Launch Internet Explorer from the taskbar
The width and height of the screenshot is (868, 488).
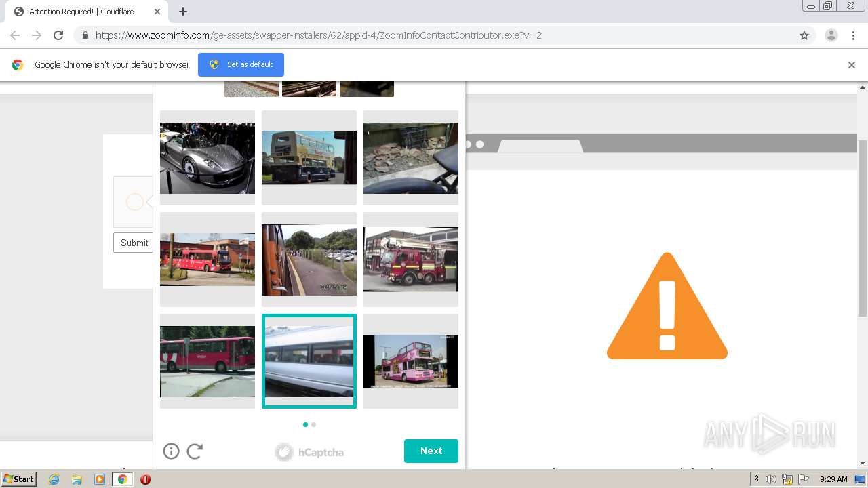[54, 479]
